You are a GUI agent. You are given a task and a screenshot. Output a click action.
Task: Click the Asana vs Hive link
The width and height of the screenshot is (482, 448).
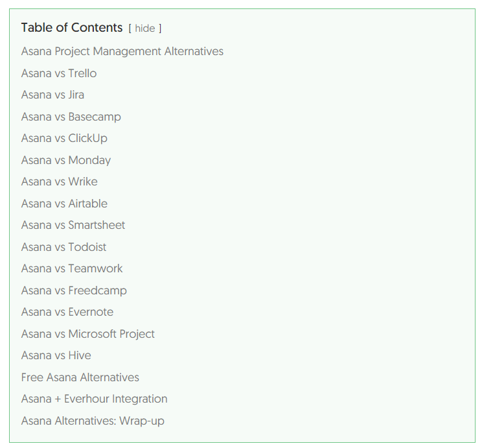(x=56, y=355)
